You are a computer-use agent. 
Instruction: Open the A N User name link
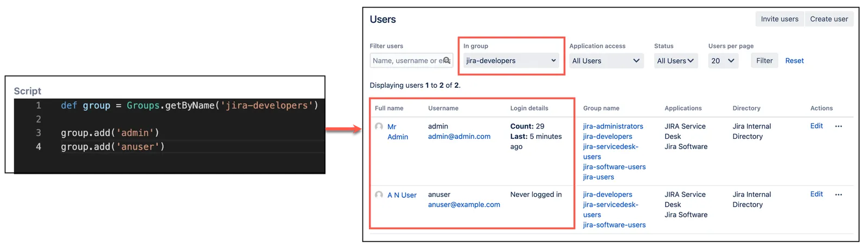[x=402, y=195]
